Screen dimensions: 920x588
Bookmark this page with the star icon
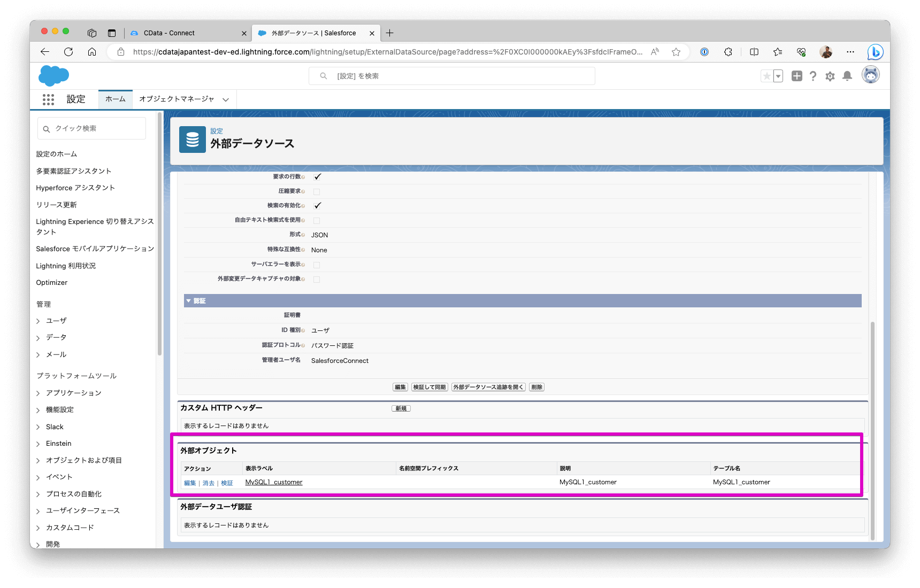(676, 52)
